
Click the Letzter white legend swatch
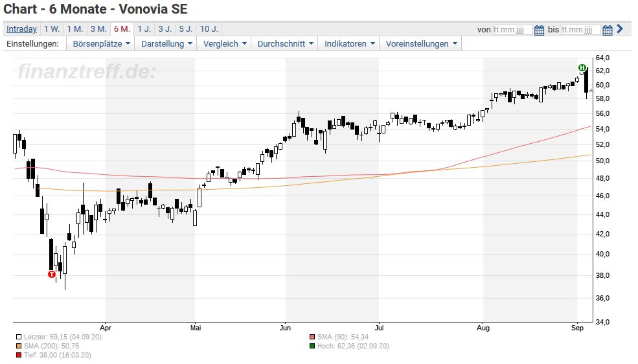19,337
